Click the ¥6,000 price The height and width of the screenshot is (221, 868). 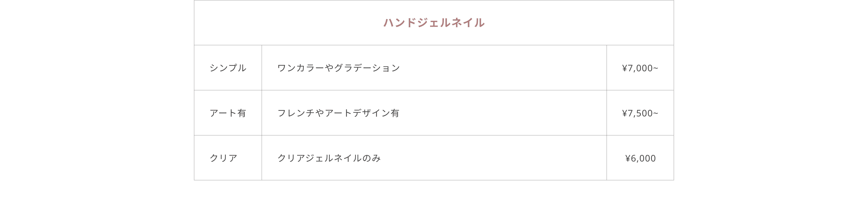(640, 158)
